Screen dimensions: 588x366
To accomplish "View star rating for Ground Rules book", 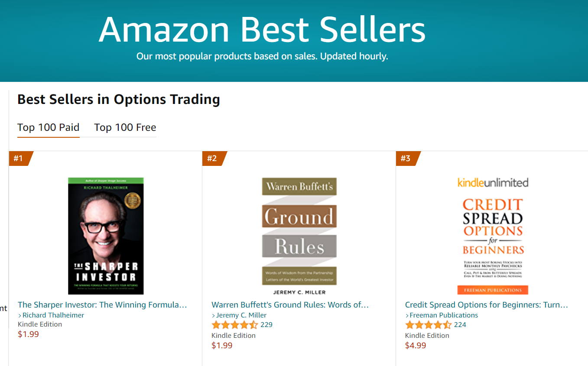I will point(235,325).
